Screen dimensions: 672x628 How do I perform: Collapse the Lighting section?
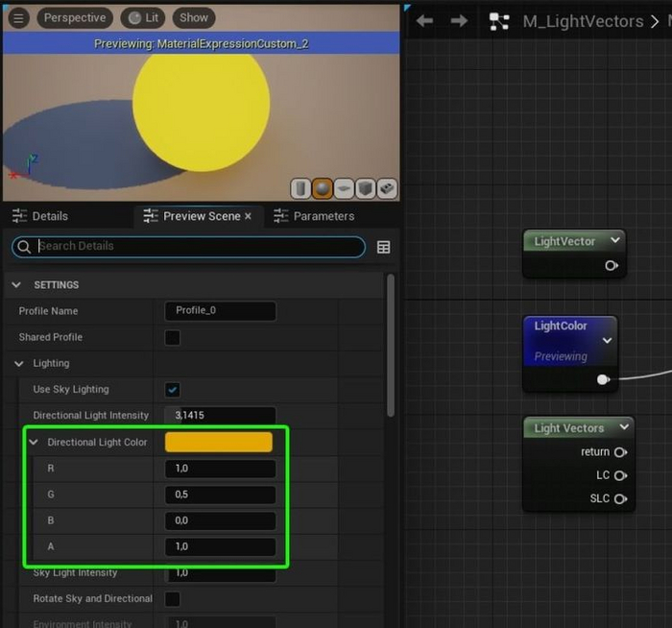point(20,364)
